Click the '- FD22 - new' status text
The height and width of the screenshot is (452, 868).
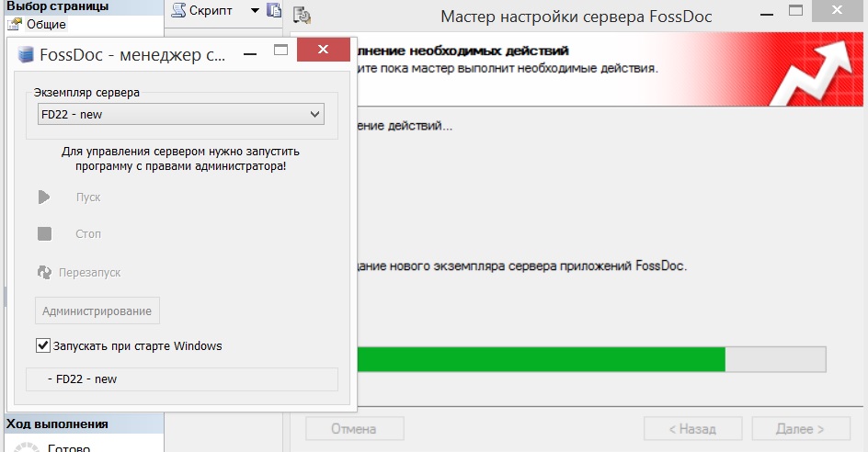click(x=83, y=379)
